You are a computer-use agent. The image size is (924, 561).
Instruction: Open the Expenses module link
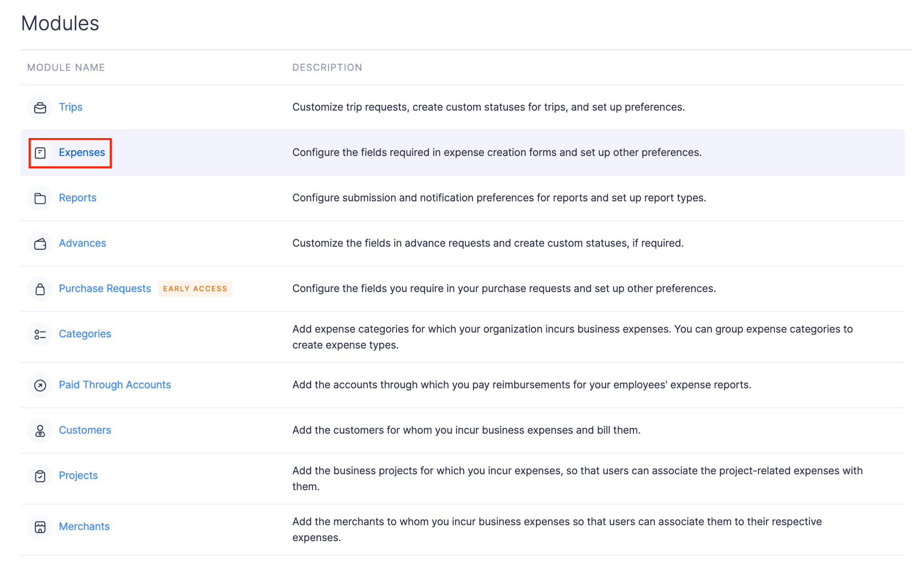[x=82, y=152]
